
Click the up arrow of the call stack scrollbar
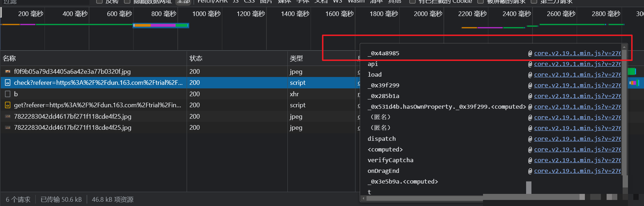[x=624, y=47]
